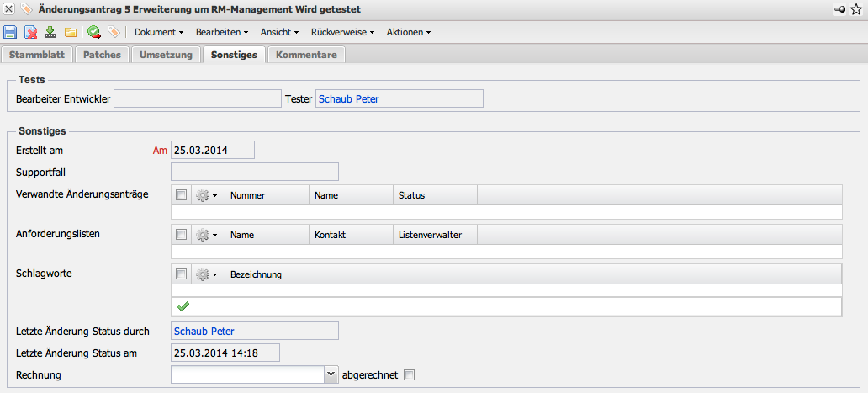Click the pin icon in title bar
The image size is (868, 393).
point(839,8)
